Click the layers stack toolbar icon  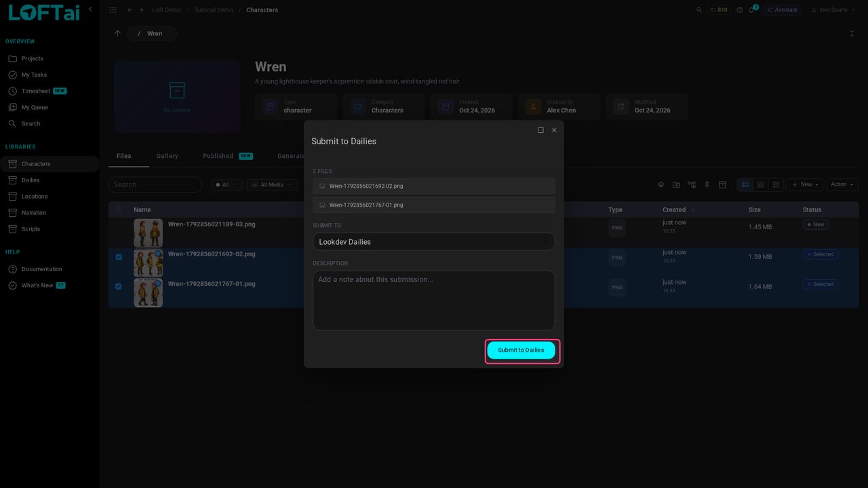[661, 184]
